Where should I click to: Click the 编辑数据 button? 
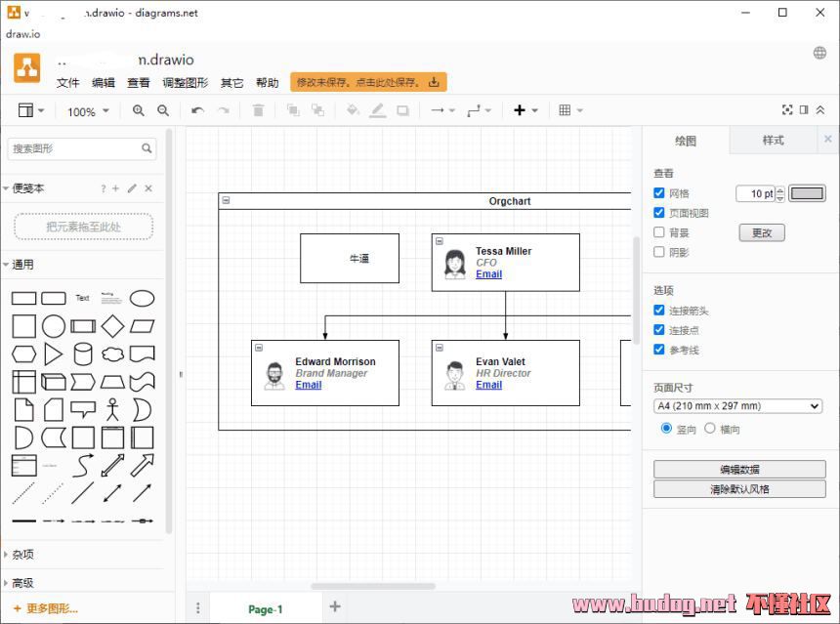[x=739, y=470]
